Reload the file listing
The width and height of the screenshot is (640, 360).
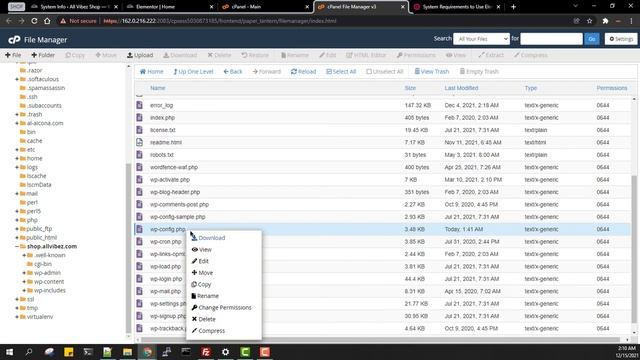tap(303, 71)
